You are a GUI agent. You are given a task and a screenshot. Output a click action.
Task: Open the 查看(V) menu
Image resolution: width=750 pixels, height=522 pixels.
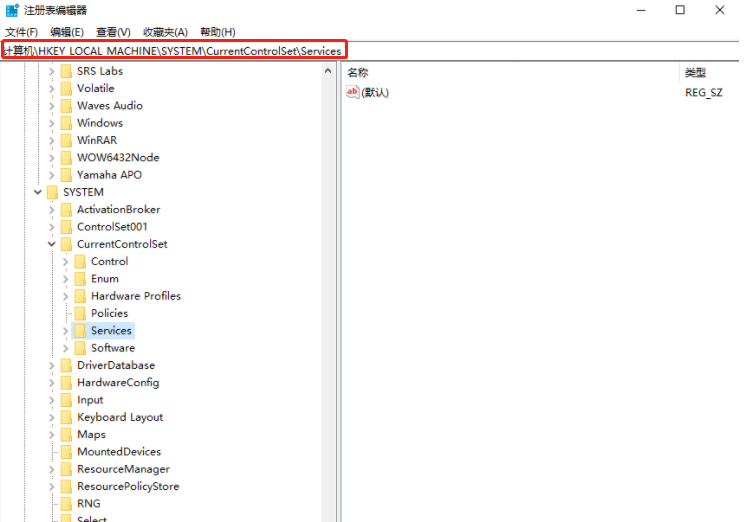pyautogui.click(x=113, y=32)
